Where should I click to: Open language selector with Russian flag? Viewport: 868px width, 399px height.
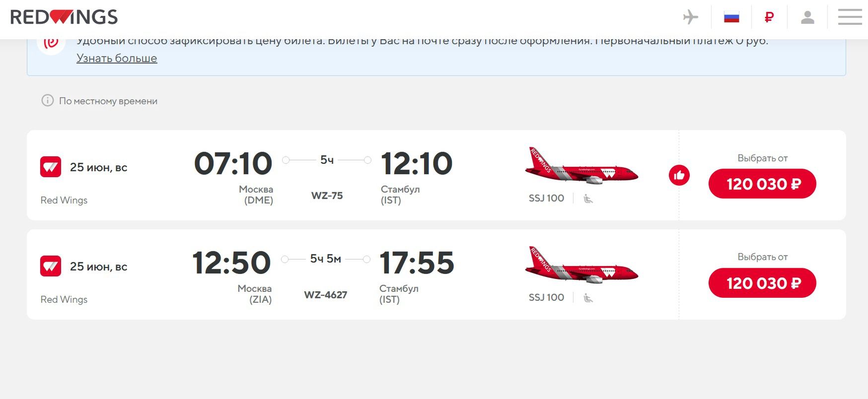pyautogui.click(x=731, y=17)
